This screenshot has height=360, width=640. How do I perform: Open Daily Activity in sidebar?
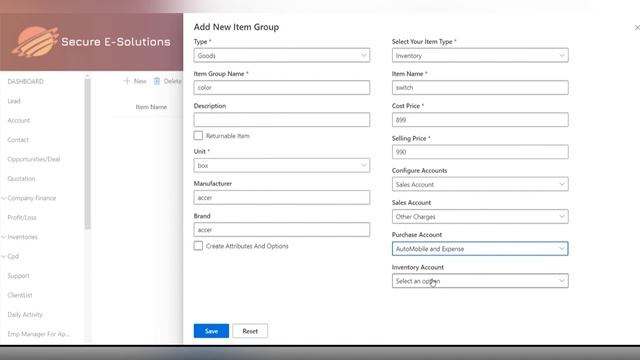pos(25,315)
